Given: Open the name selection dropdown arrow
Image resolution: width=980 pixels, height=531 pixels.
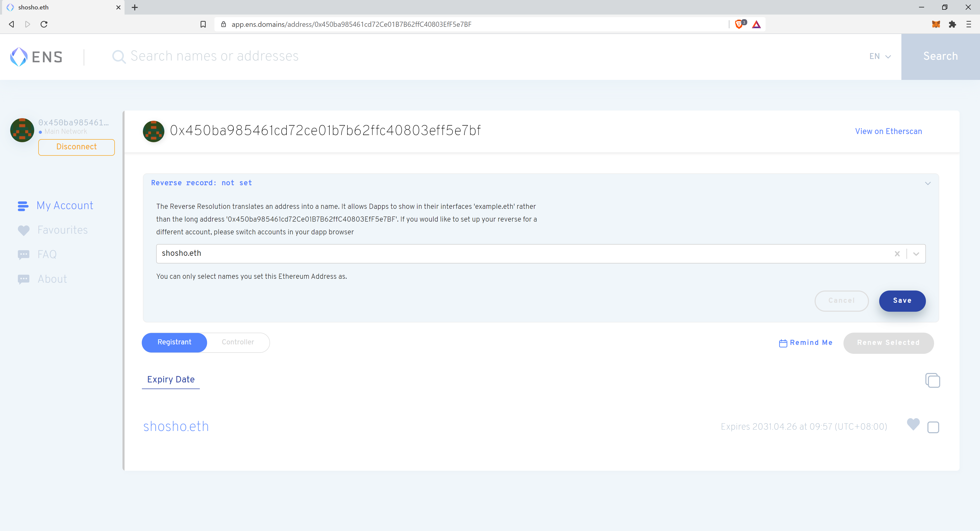Looking at the screenshot, I should tap(916, 254).
